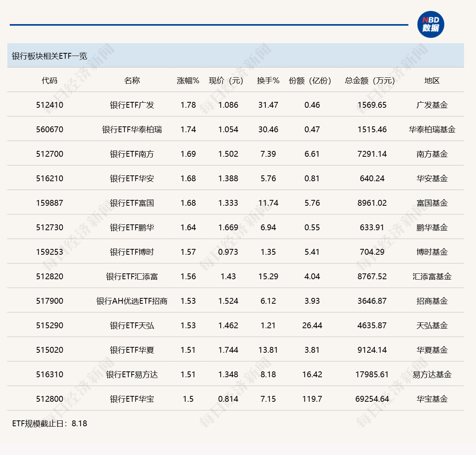Select footnote ETF规模截止日：8.18
This screenshot has width=476, height=455.
point(49,423)
